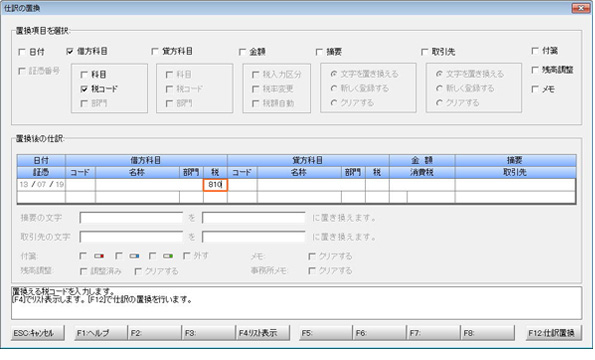Open help with F1:ヘルプ button
This screenshot has width=595, height=360.
100,333
